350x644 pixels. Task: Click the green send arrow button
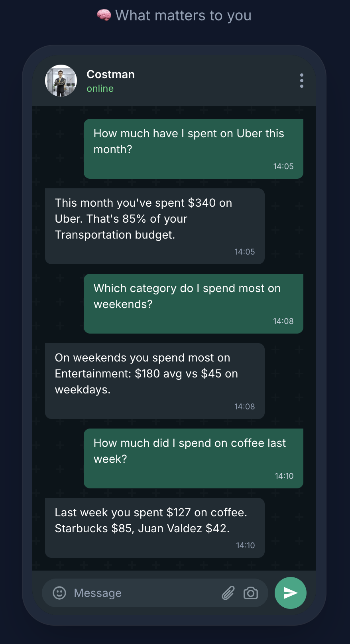pyautogui.click(x=290, y=593)
